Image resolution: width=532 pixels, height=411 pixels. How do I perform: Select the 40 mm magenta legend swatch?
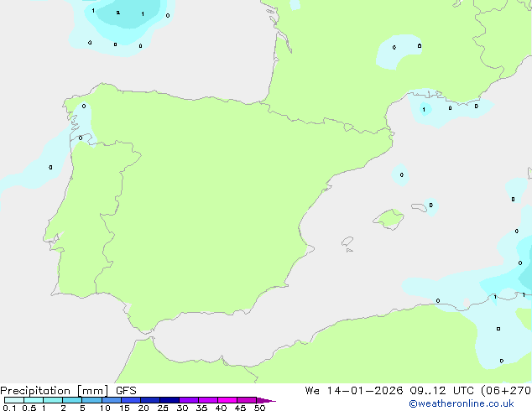tap(227, 400)
